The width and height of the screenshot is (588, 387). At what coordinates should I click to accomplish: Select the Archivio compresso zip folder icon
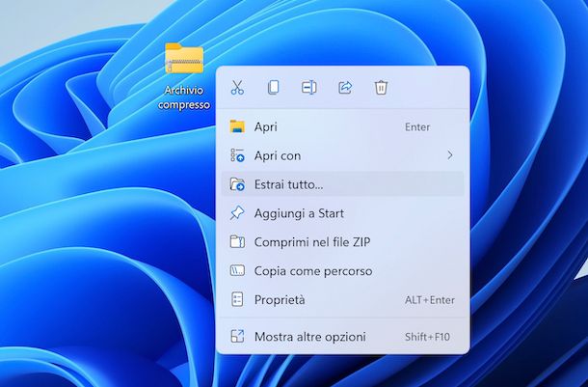coord(184,58)
